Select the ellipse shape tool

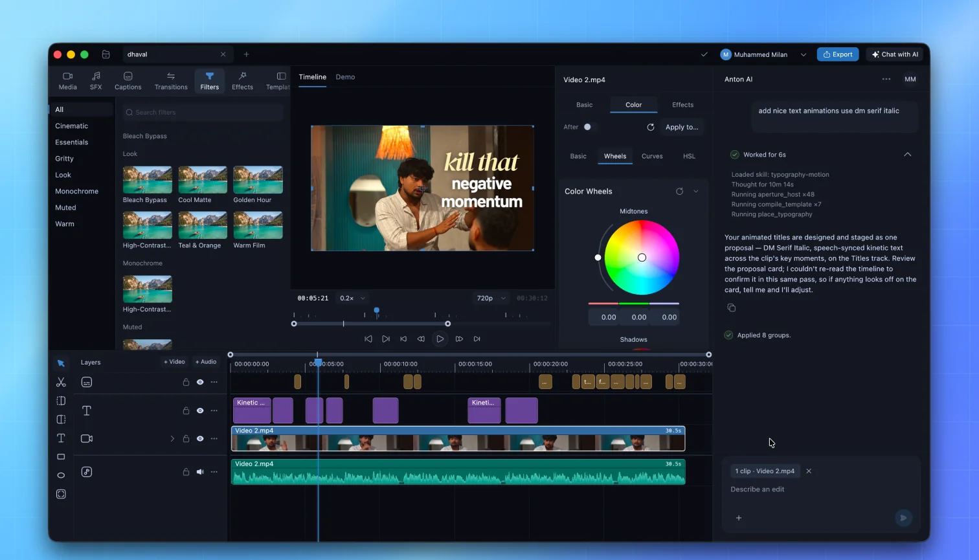[x=61, y=475]
